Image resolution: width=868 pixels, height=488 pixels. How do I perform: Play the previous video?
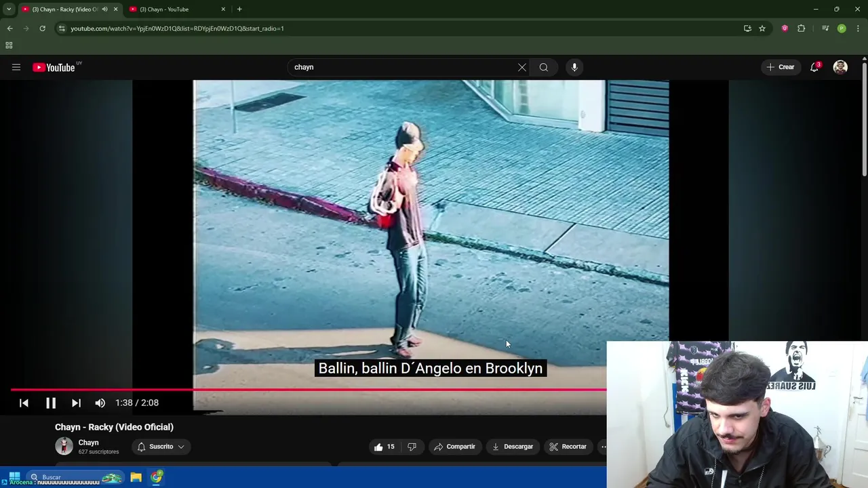(x=24, y=403)
